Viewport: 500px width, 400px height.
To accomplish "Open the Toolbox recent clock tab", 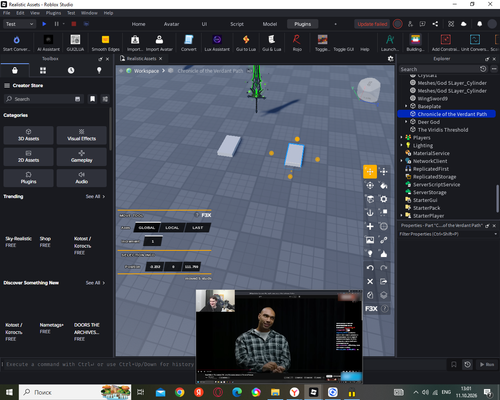I will click(x=71, y=70).
